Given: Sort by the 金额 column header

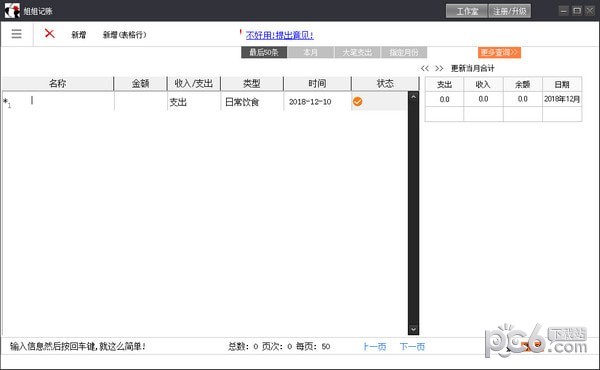Looking at the screenshot, I should coord(140,83).
